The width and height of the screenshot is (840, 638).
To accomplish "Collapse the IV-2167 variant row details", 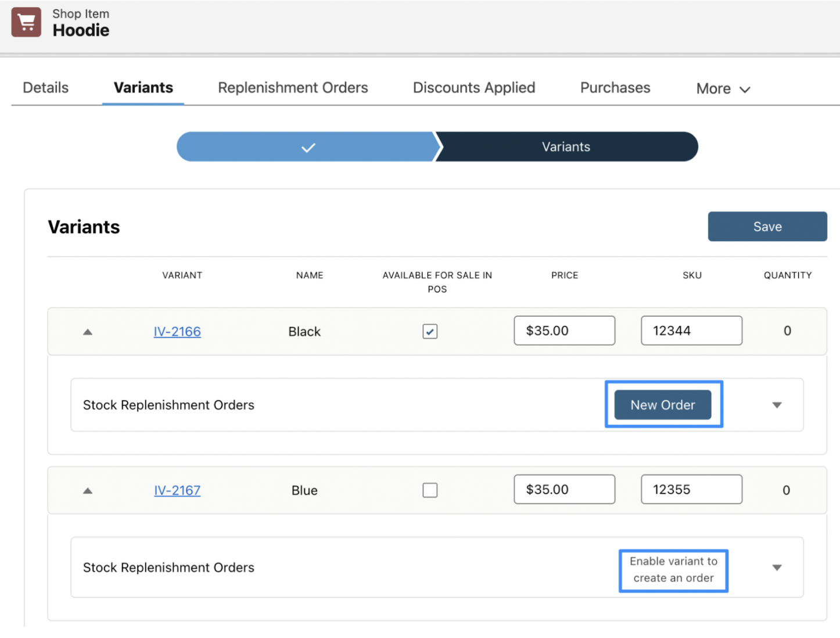I will pos(87,490).
